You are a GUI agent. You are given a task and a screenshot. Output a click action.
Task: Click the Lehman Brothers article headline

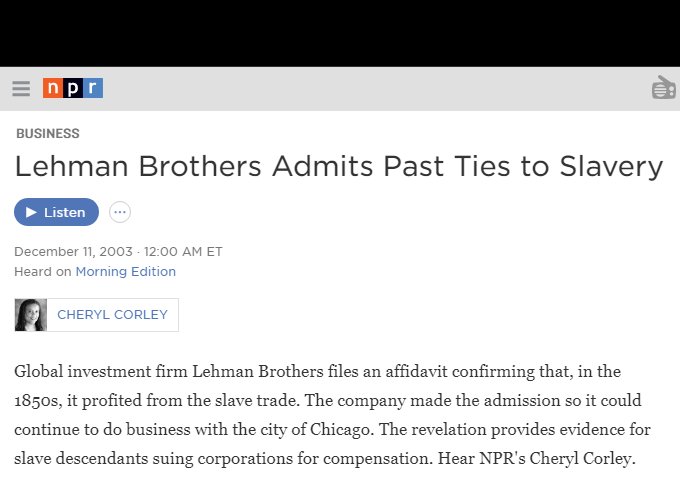338,167
